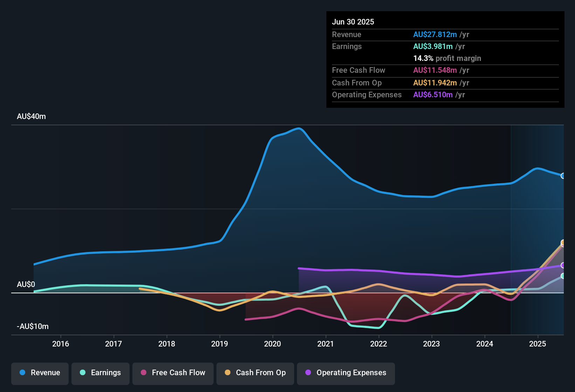Toggle the Revenue series visibility
575x392 pixels.
(40, 373)
